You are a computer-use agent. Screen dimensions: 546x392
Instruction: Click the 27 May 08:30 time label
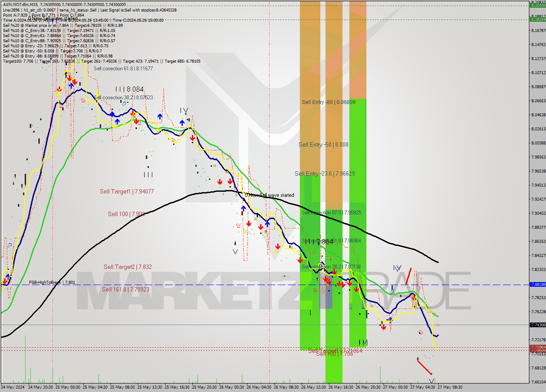(x=451, y=388)
